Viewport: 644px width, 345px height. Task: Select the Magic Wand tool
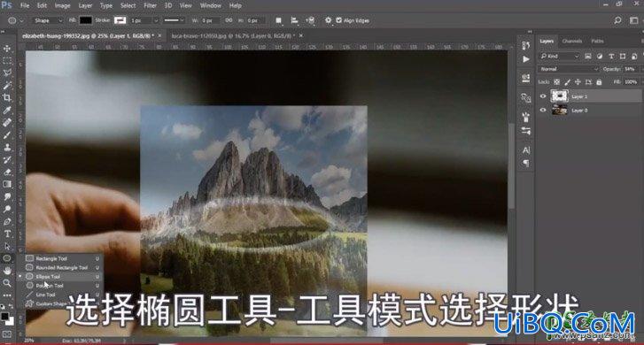coord(7,85)
